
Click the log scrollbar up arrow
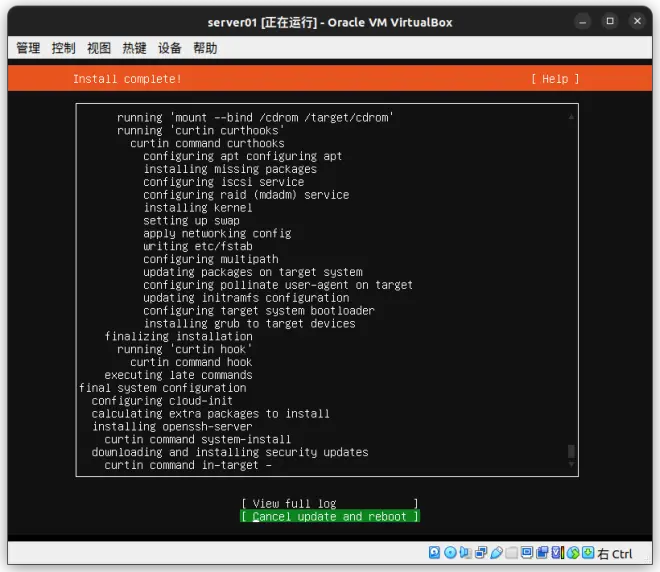coord(571,117)
